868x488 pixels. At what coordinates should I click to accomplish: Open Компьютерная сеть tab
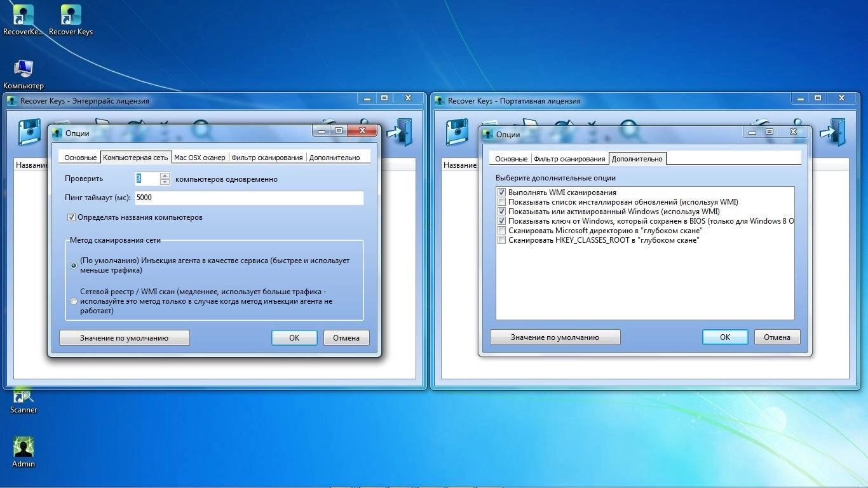tap(136, 157)
